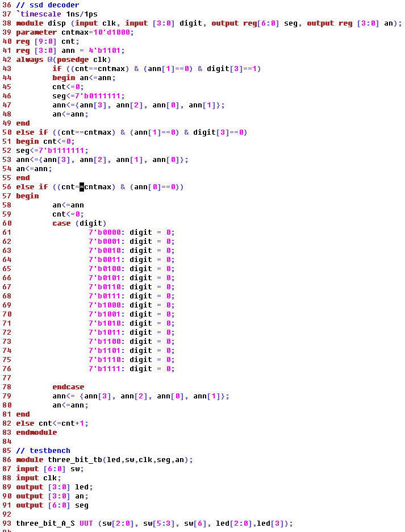
Task: Click case item 7'b1001
Action: (131, 314)
